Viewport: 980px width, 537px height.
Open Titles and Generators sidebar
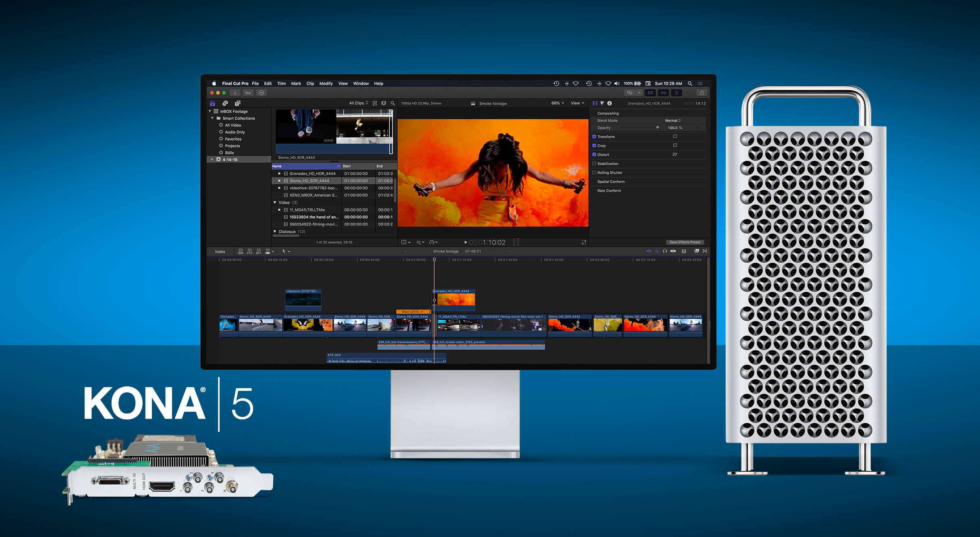tap(238, 103)
